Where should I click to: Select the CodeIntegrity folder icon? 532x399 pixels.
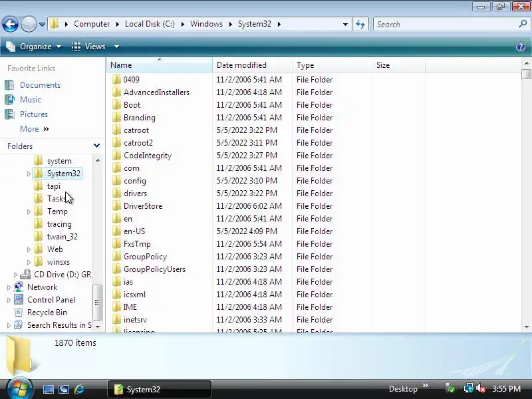click(x=116, y=156)
